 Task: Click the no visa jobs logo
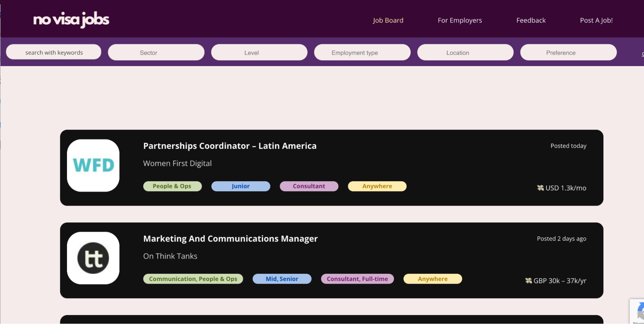[71, 20]
